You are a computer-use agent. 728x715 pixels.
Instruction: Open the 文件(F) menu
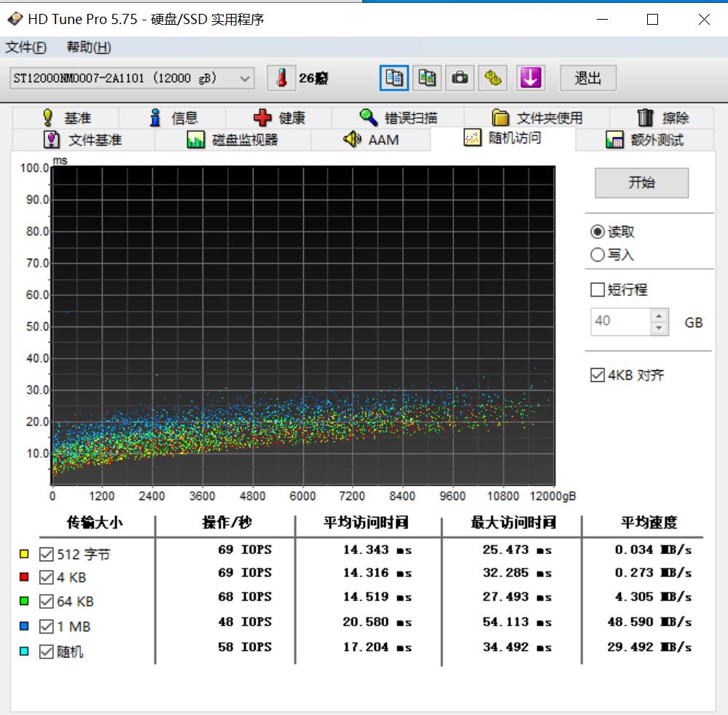pyautogui.click(x=25, y=47)
